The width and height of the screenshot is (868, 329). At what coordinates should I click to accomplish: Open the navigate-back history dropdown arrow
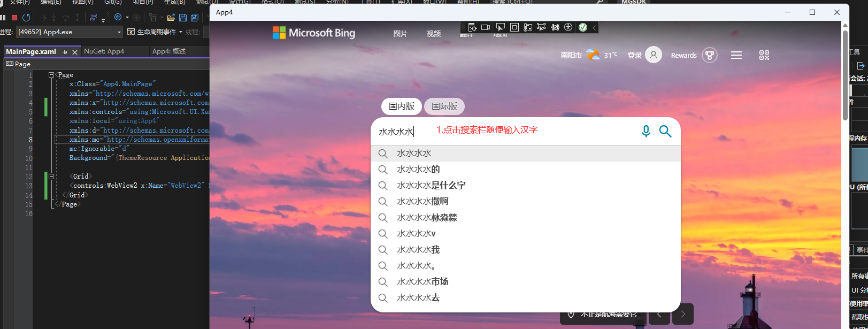[x=127, y=18]
